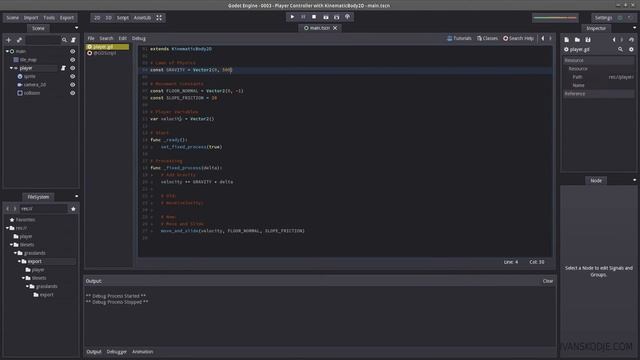Image resolution: width=640 pixels, height=360 pixels.
Task: Collapse the player node in scene tree
Action: (11, 68)
